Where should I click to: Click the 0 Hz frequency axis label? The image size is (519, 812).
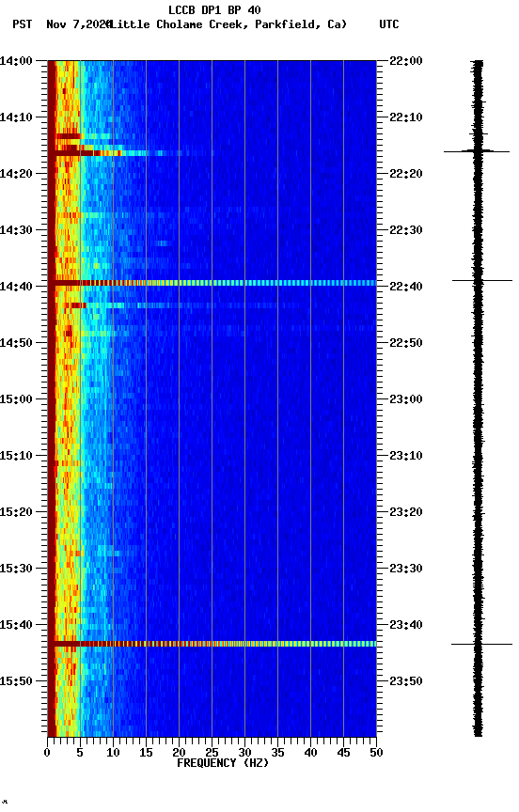tap(48, 753)
